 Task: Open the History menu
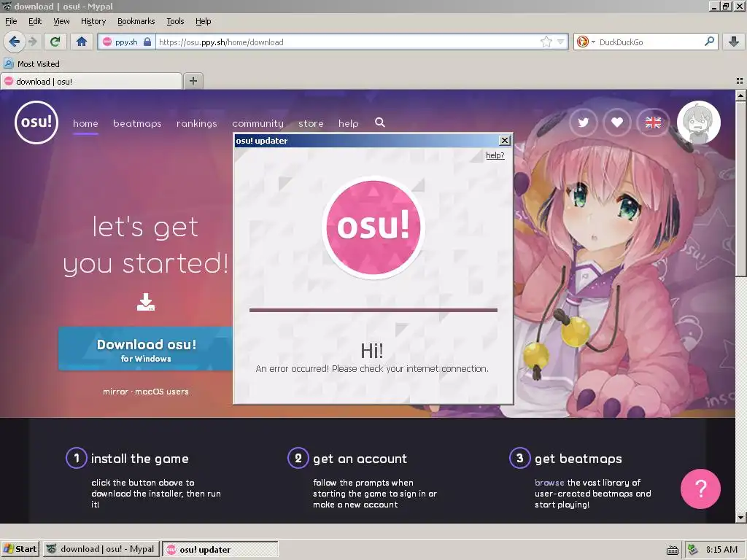(93, 21)
